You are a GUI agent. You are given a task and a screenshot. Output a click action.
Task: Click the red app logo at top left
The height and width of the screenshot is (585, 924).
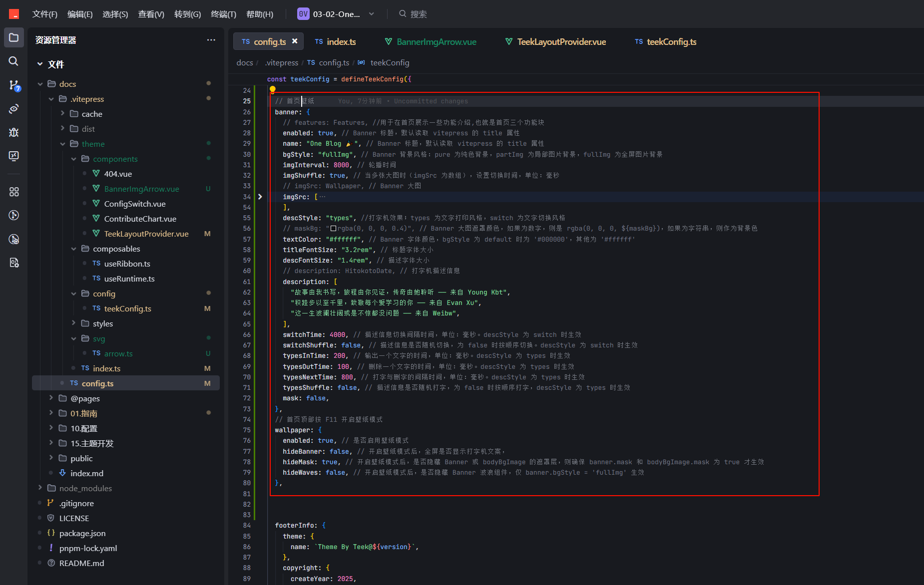click(14, 14)
